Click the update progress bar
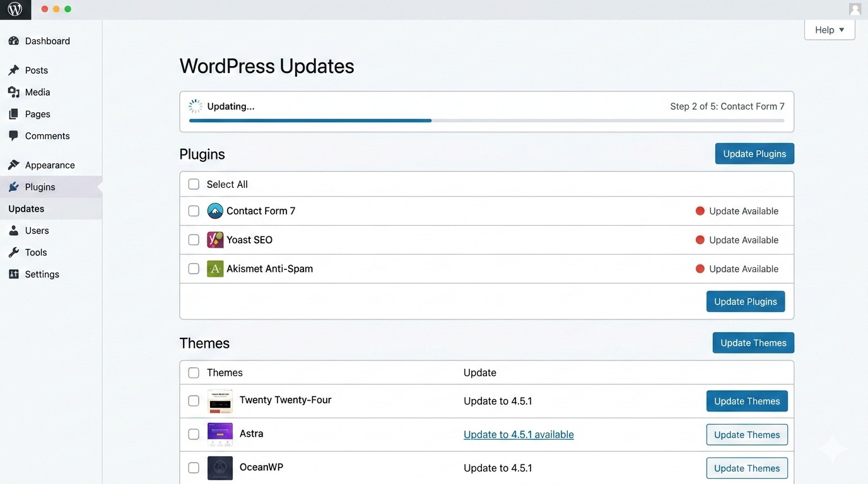 [486, 120]
